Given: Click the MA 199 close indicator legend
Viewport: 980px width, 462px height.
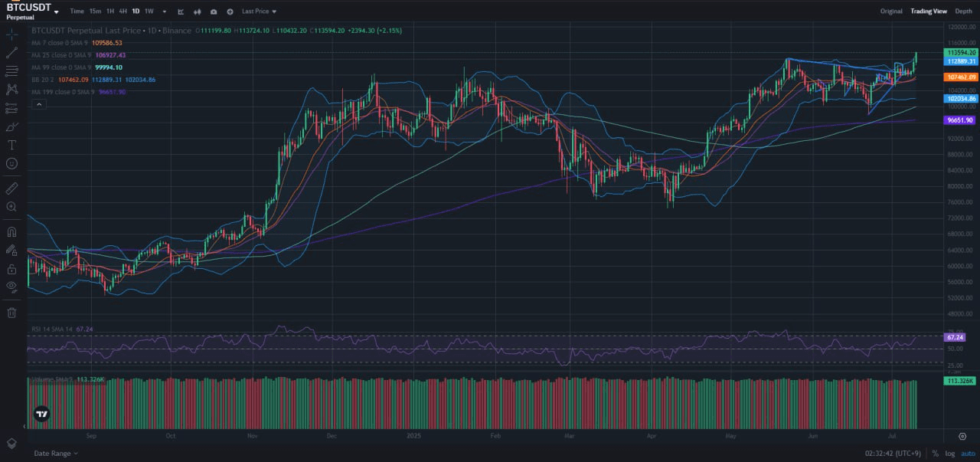Looking at the screenshot, I should click(x=78, y=92).
